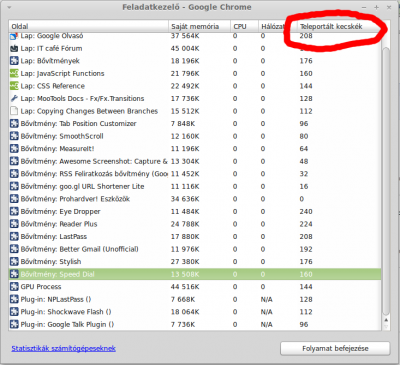Sort by the CPU column header
Image resolution: width=400 pixels, height=365 pixels.
coord(244,26)
